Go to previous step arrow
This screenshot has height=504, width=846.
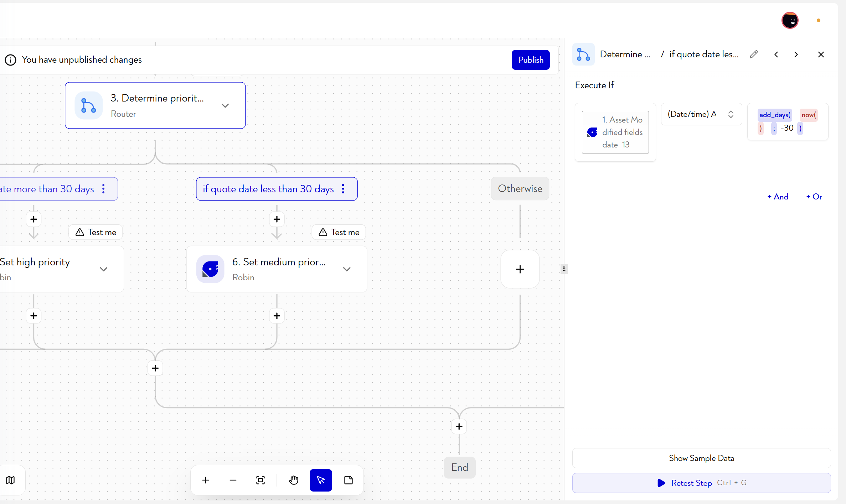coord(776,54)
